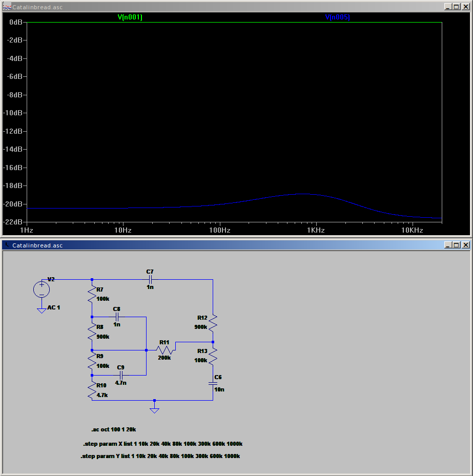Viewport: 473px width, 476px height.
Task: Click the 1KHz frequency axis label
Action: pos(316,231)
